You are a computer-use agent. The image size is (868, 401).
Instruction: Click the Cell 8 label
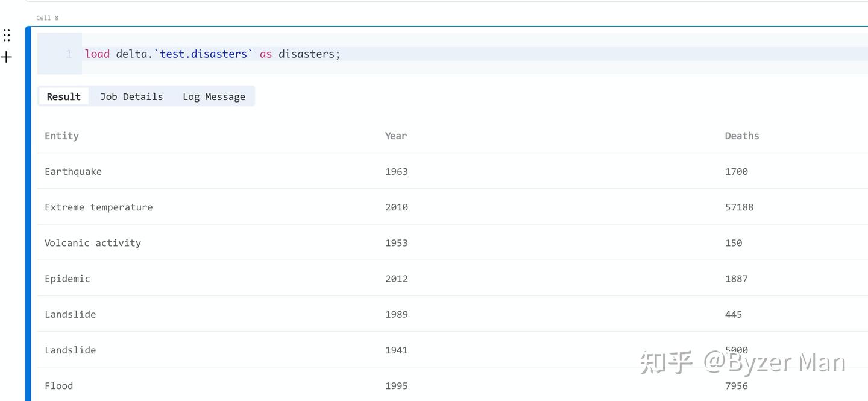[x=48, y=18]
